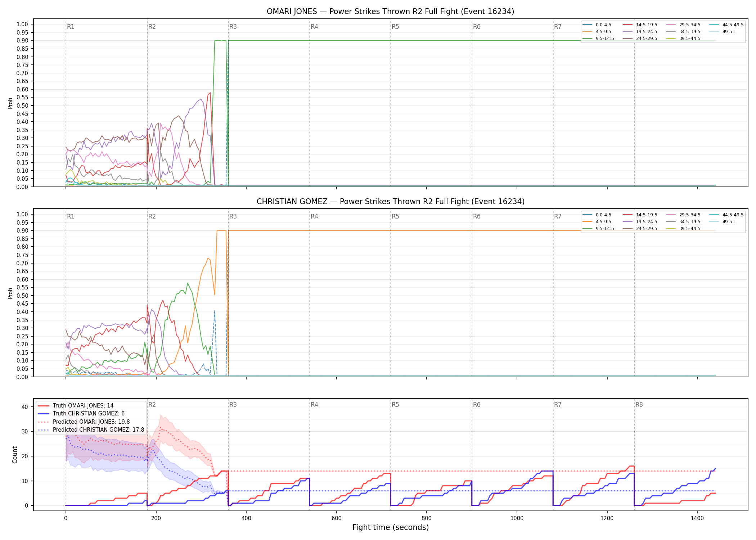Click the R1 round marker in the Omari Jones chart
This screenshot has width=756, height=540.
71,27
